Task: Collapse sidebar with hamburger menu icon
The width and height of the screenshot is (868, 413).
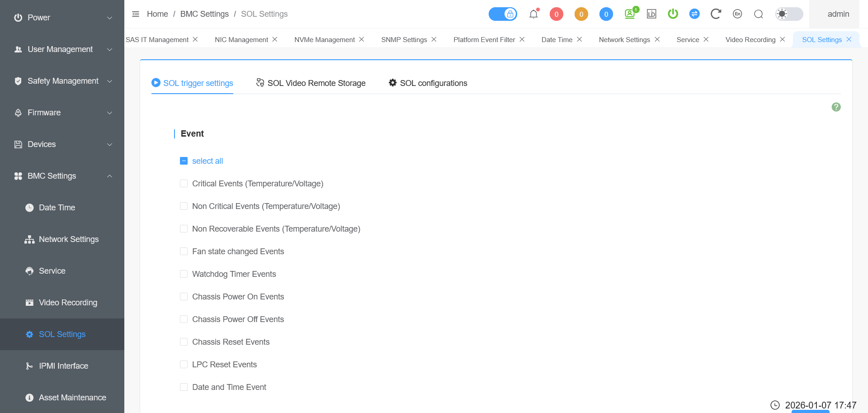Action: click(x=136, y=14)
